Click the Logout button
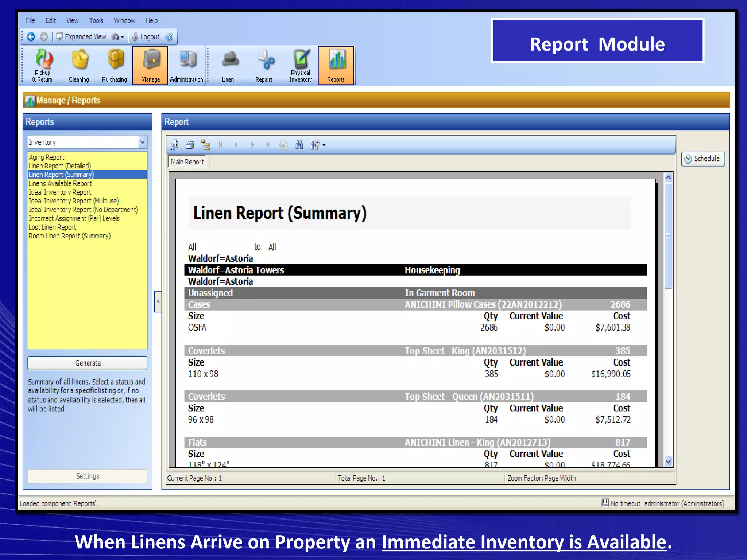The width and height of the screenshot is (747, 560). 146,37
